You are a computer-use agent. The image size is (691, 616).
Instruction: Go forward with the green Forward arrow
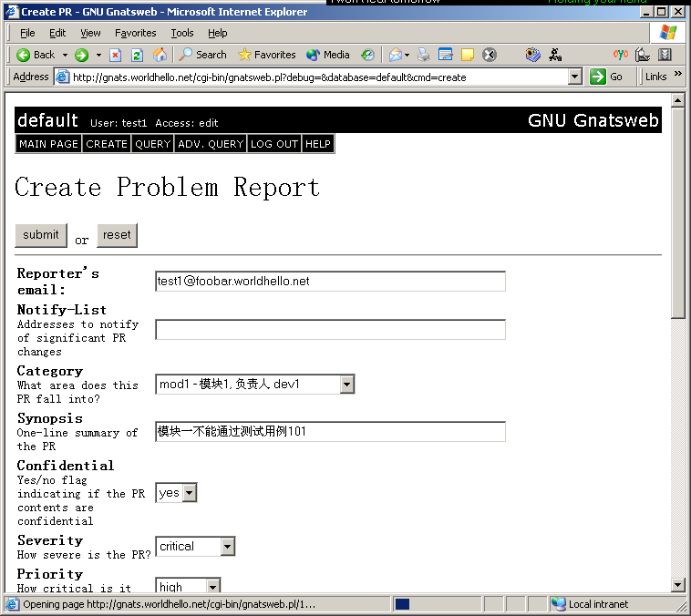(x=81, y=55)
